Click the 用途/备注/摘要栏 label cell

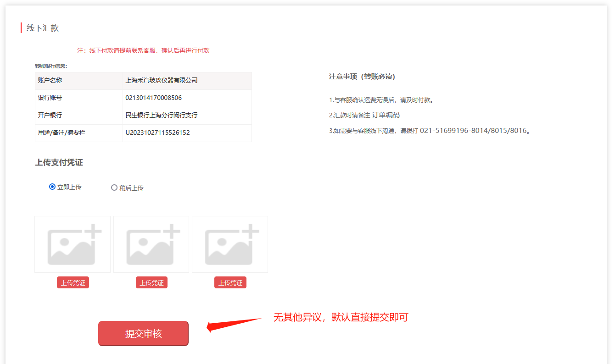[x=61, y=132]
